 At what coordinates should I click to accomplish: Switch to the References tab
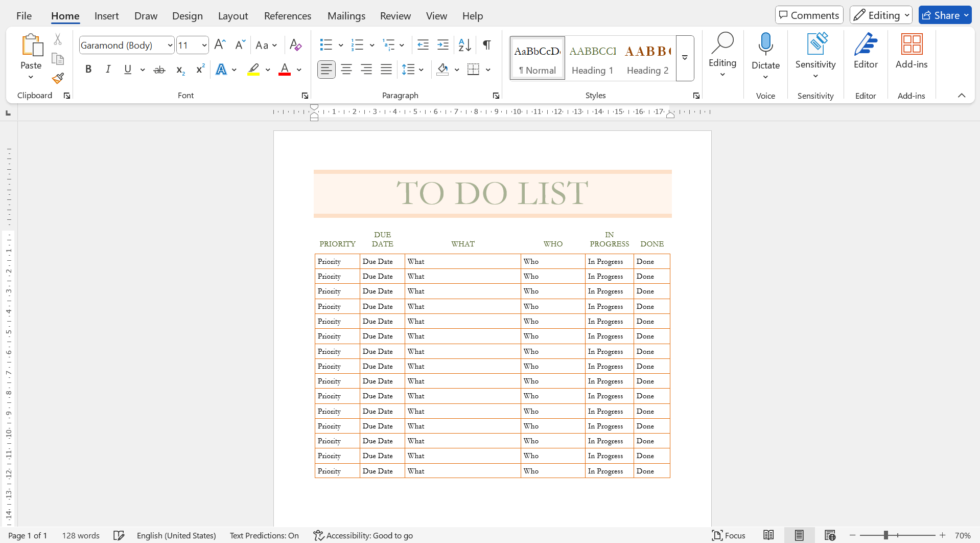(x=287, y=16)
